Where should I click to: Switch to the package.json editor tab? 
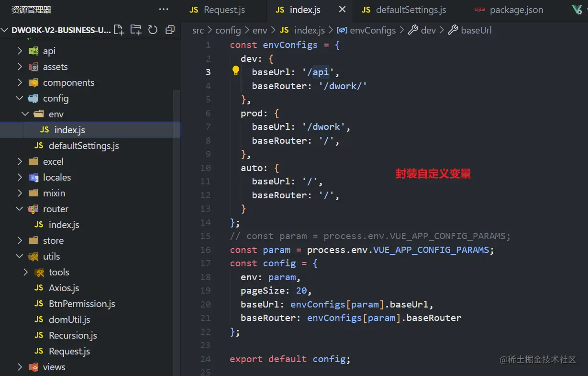509,10
